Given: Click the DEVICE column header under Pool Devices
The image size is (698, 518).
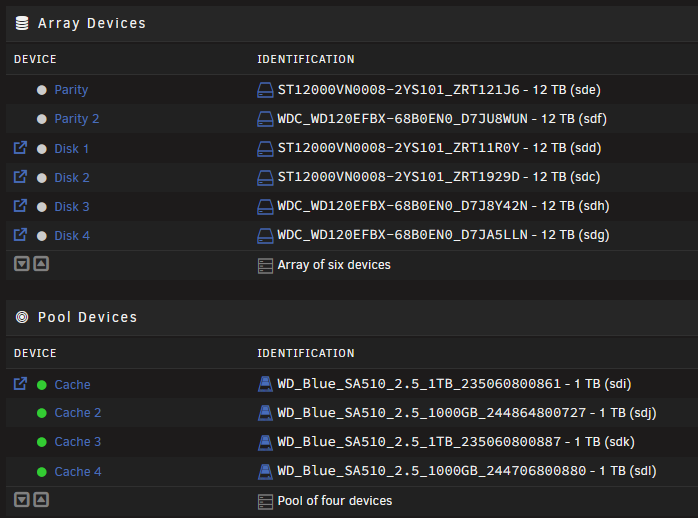Looking at the screenshot, I should coord(35,353).
